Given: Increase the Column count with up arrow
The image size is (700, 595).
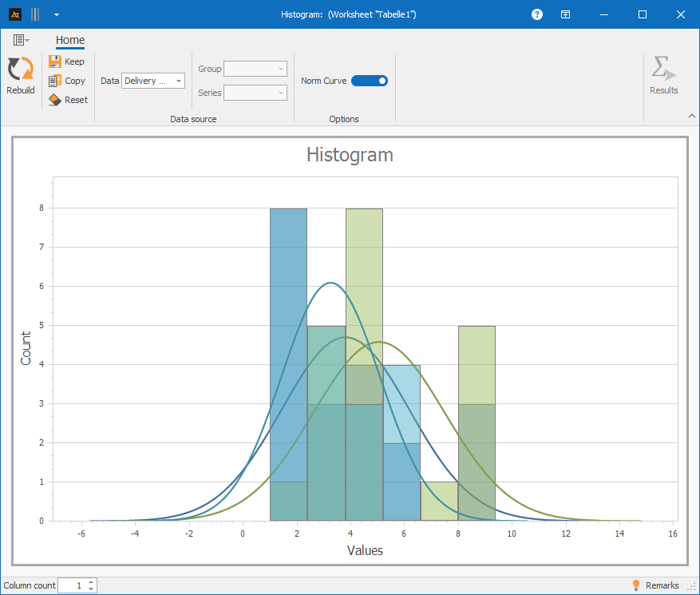Looking at the screenshot, I should coord(92,582).
